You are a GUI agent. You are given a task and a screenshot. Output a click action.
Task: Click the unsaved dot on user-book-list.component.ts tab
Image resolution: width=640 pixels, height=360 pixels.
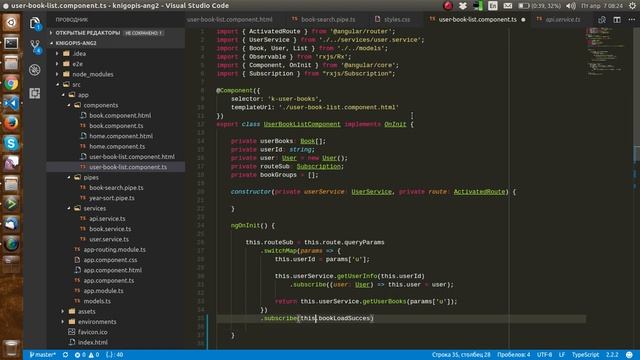tap(523, 20)
